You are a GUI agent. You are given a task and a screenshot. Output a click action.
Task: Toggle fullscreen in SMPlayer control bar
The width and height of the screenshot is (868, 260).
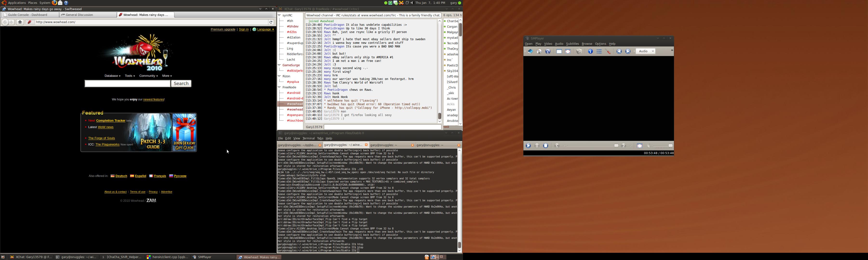click(x=639, y=146)
